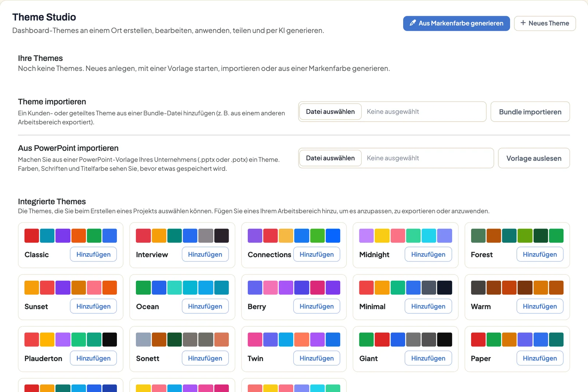Add the Giant theme via Hinzufügen
Screen dimensions: 588x392
click(x=428, y=358)
